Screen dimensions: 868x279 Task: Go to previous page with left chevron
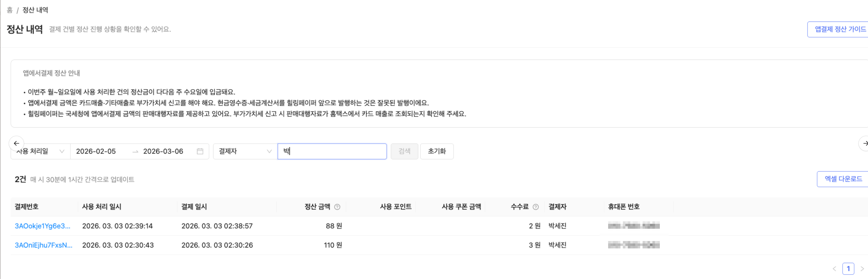[x=834, y=269]
